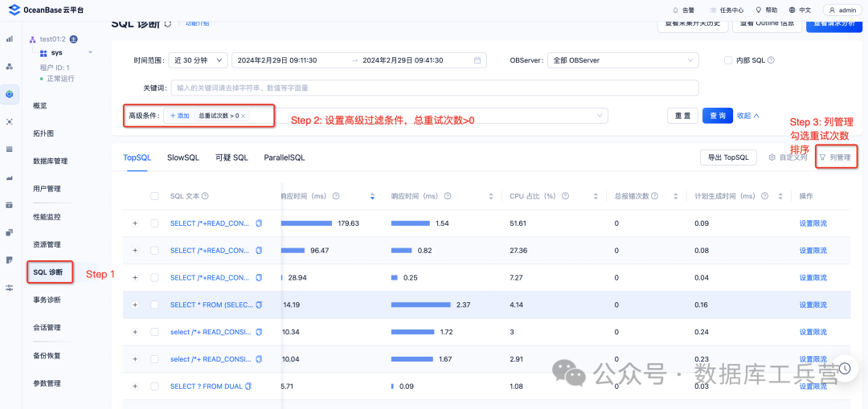Click the calendar icon in date range field

pyautogui.click(x=477, y=60)
